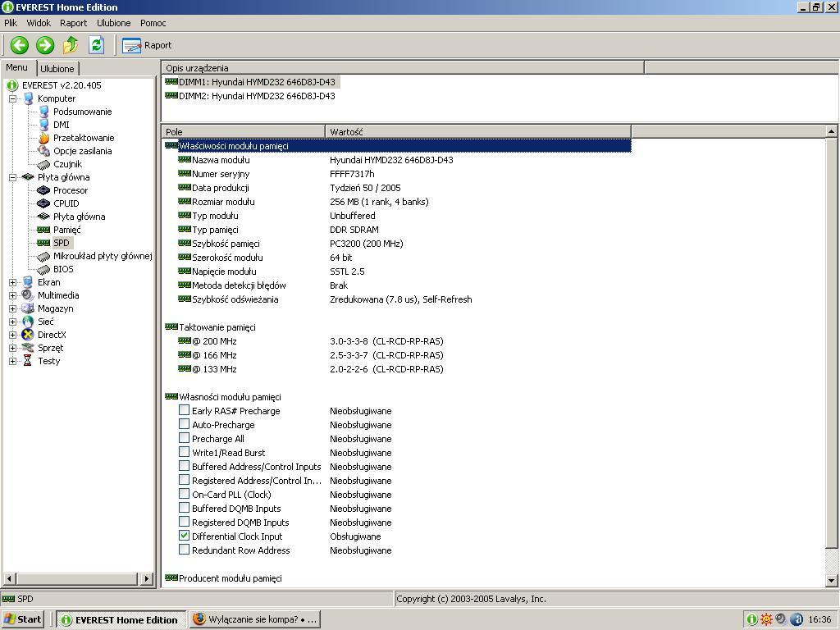Screen dimensions: 840x630
Task: Select the SPD tree item
Action: point(61,243)
